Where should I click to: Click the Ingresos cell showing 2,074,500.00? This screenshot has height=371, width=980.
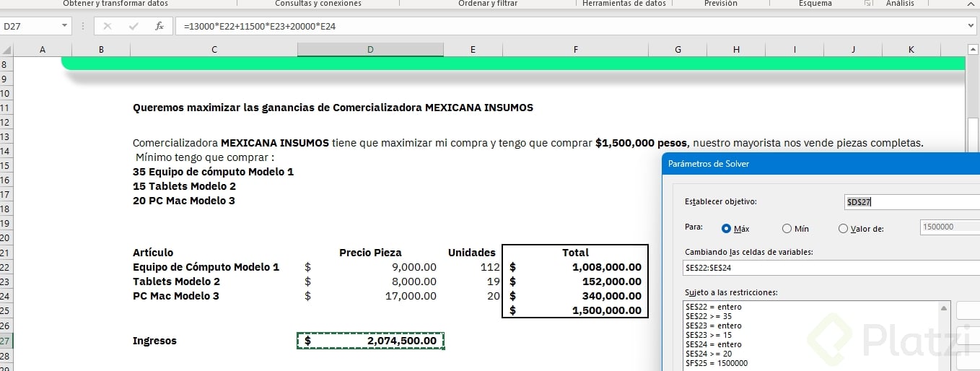[370, 341]
